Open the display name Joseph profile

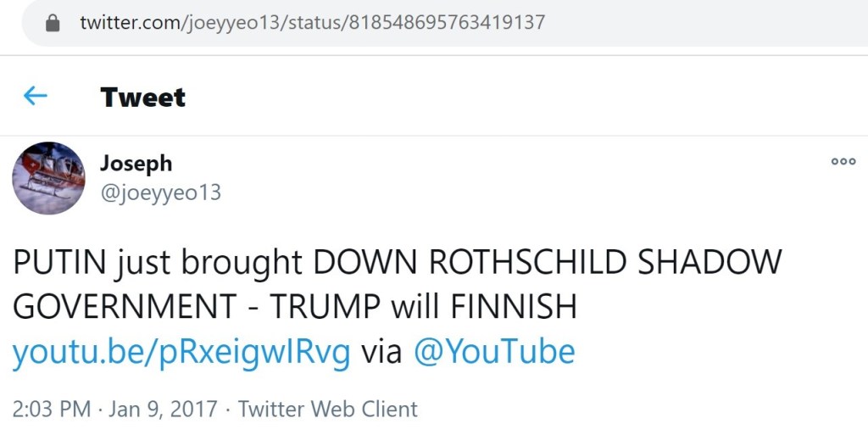[136, 163]
